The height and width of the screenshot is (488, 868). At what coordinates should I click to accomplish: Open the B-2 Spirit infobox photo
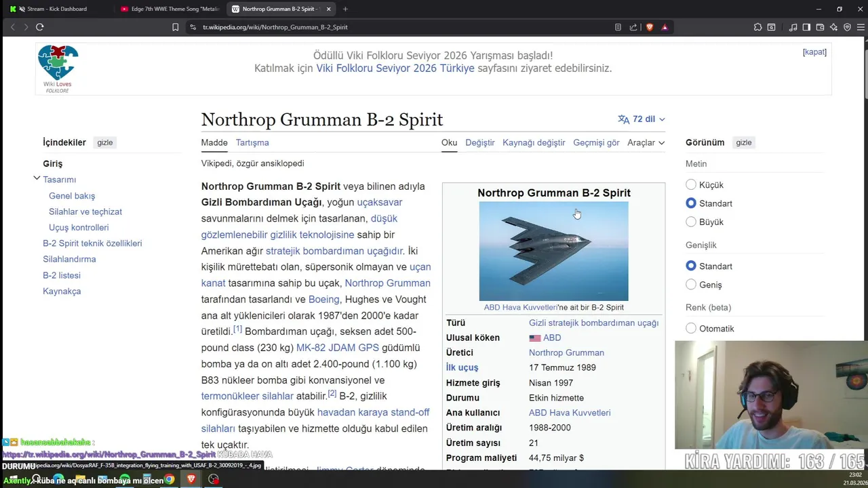point(553,251)
